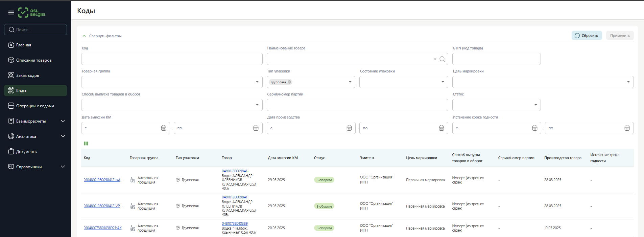Open the Цель маркировки dropdown
644x237 pixels.
(543, 82)
